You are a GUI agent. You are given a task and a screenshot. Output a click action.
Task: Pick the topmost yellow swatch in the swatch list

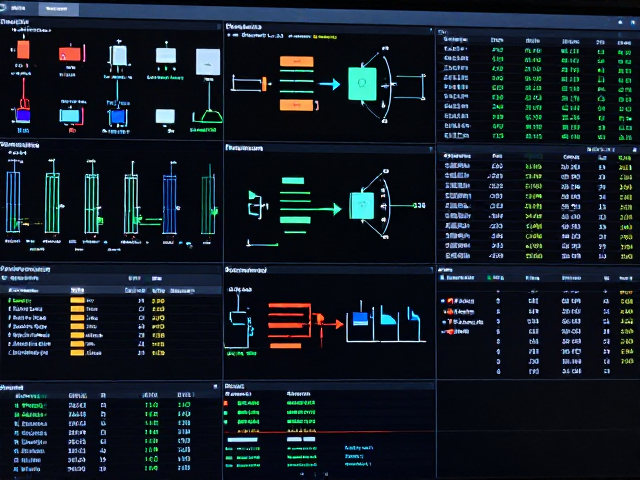(x=77, y=300)
